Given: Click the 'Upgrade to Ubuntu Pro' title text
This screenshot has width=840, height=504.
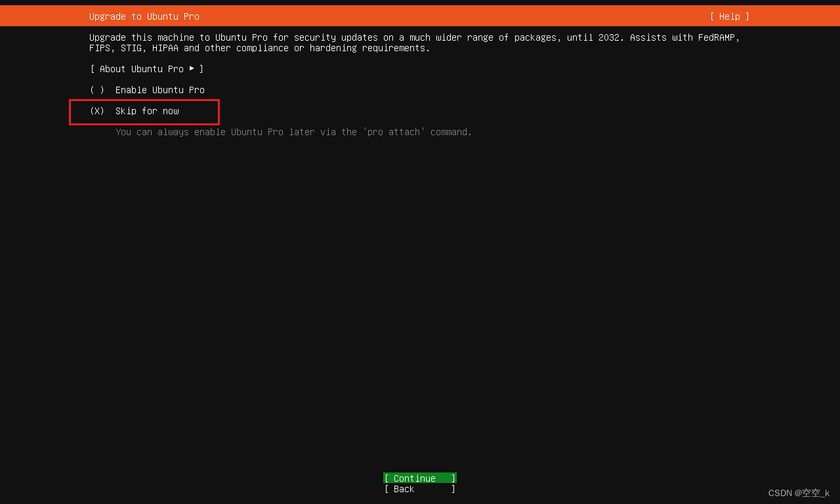Looking at the screenshot, I should tap(144, 16).
